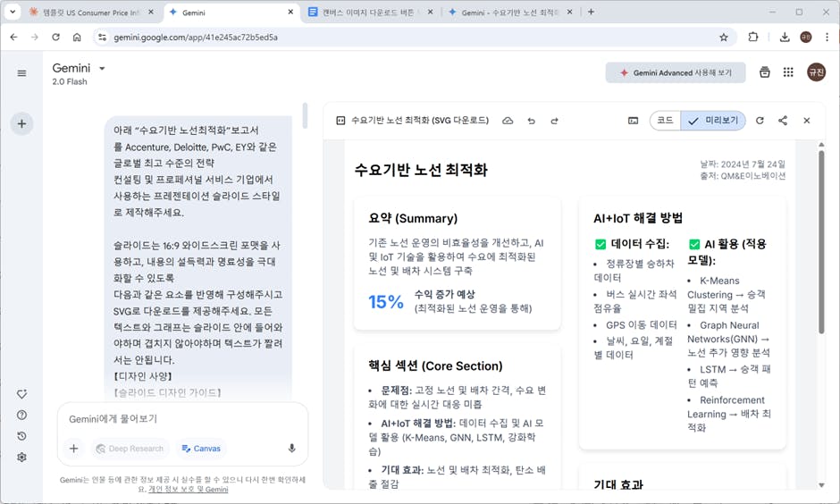Open the Gem manager icon in header

(x=764, y=72)
